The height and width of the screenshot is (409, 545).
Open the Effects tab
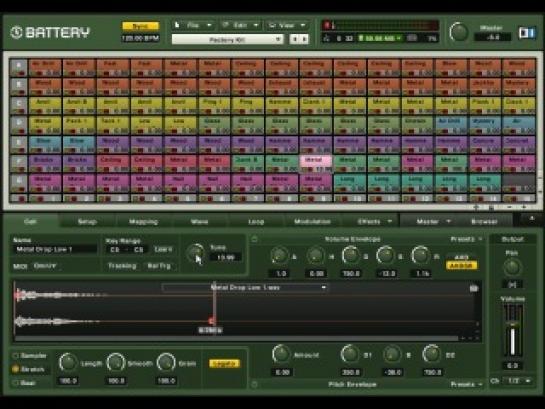pyautogui.click(x=371, y=221)
